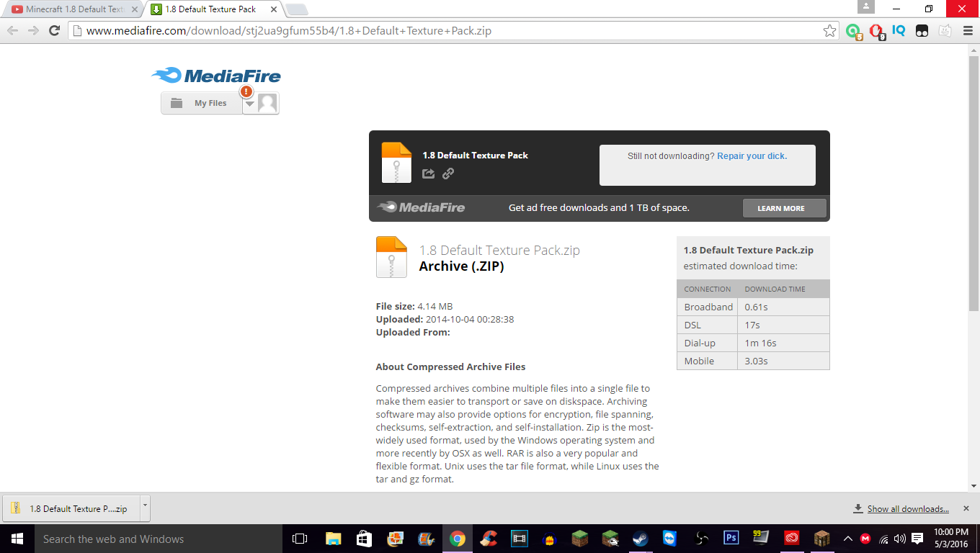Expand the MediaFire account dropdown arrow
The height and width of the screenshot is (553, 980).
pos(249,104)
